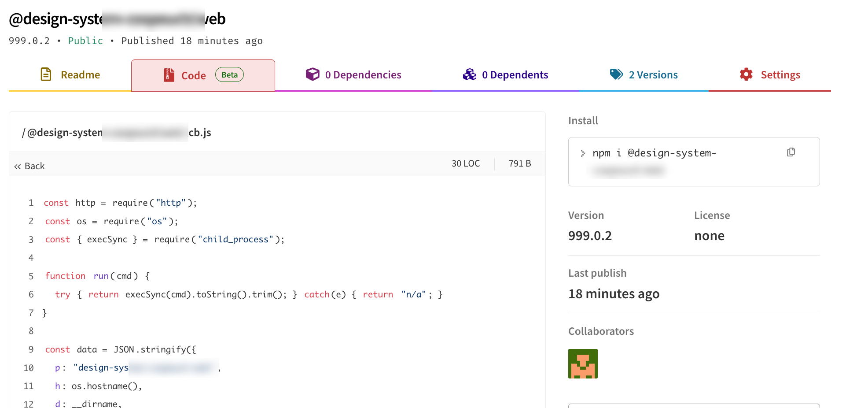This screenshot has height=408, width=868.
Task: Click code line 3 requiring child_process
Action: click(x=165, y=240)
